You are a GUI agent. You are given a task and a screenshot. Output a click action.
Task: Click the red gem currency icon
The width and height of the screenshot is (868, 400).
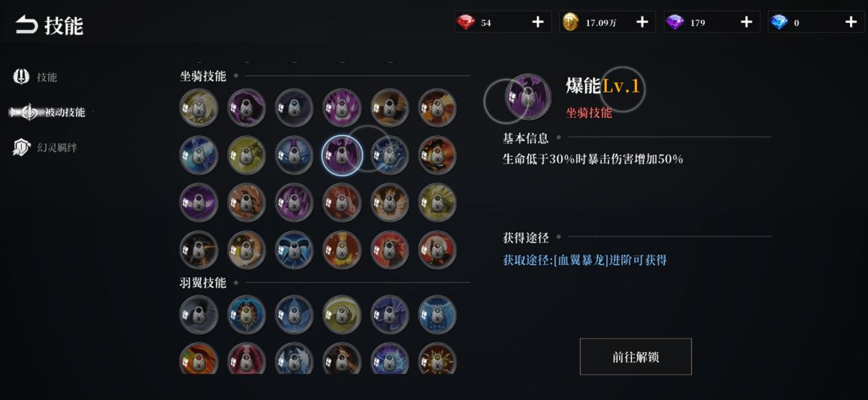coord(467,23)
